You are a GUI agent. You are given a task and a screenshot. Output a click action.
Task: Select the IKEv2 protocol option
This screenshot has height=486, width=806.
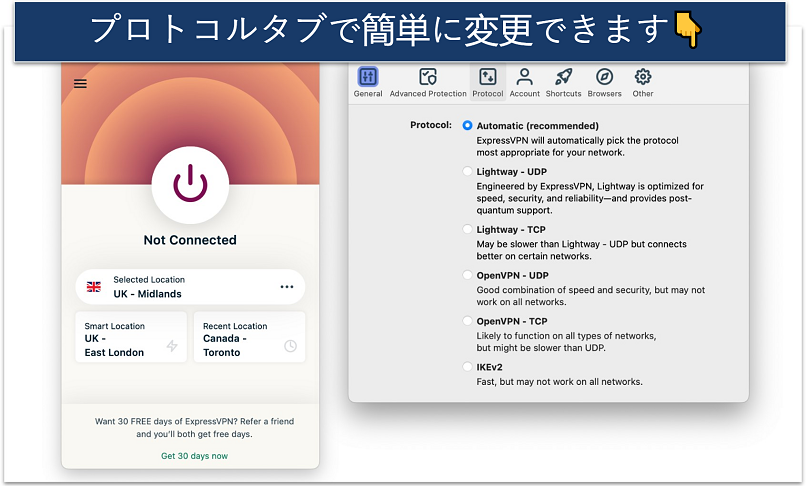(467, 367)
